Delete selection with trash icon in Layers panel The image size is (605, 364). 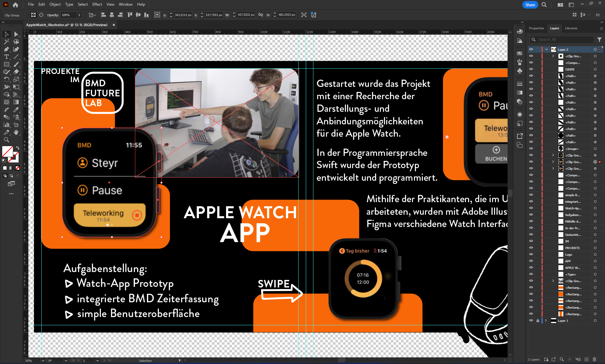click(x=594, y=359)
